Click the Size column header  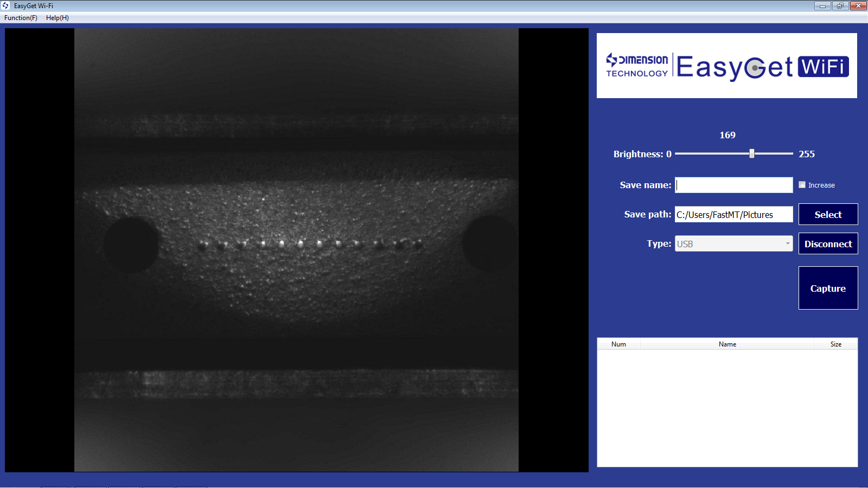835,344
